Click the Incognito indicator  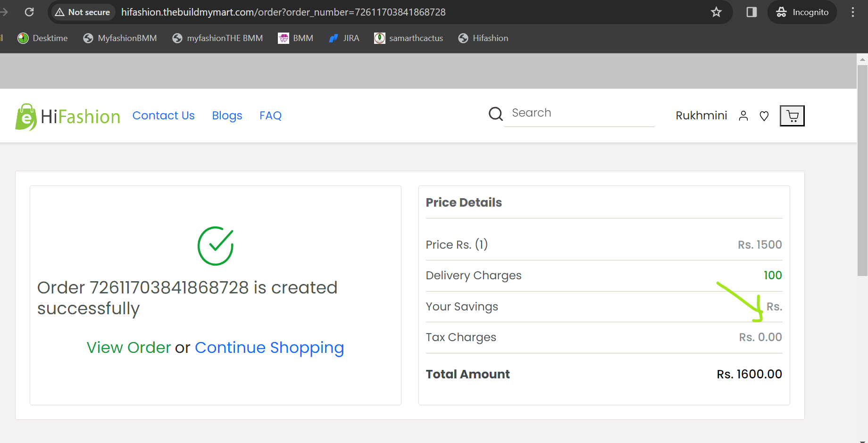tap(802, 12)
